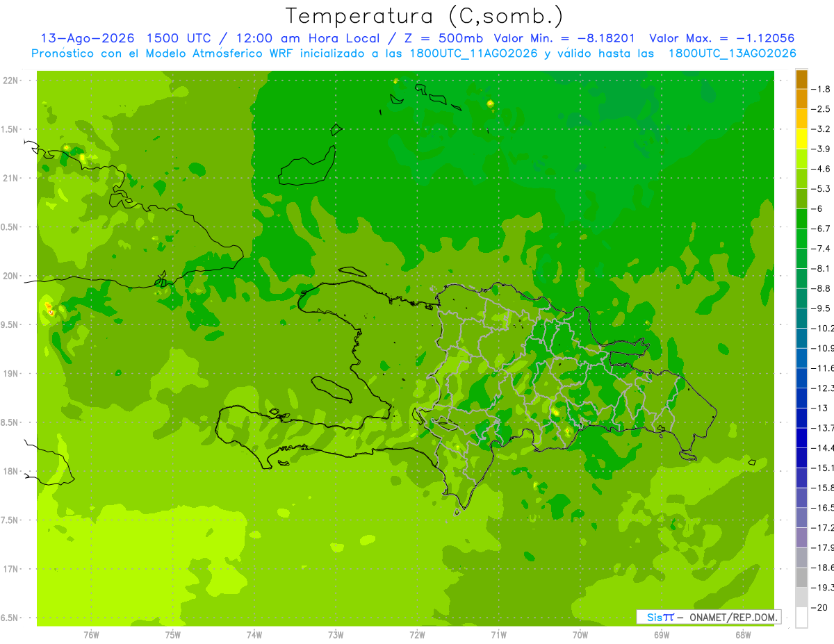Click the 'Valor Min. = -8.18201' readout
834x644 pixels.
(x=564, y=38)
